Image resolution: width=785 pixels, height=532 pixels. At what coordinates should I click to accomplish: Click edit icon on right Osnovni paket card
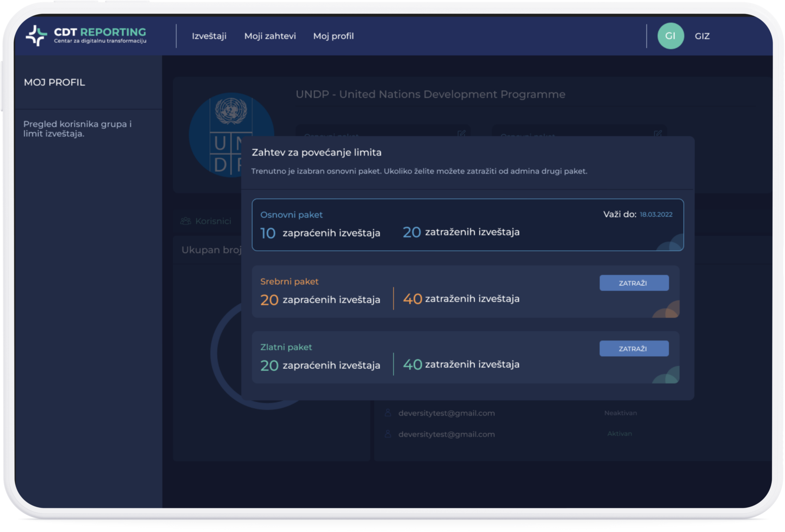pos(658,133)
